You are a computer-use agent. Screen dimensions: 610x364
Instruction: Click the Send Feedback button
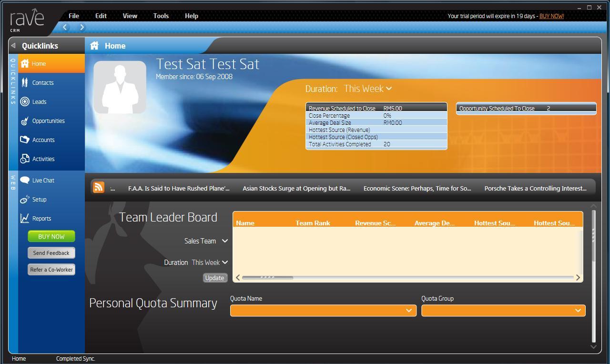[x=51, y=253]
